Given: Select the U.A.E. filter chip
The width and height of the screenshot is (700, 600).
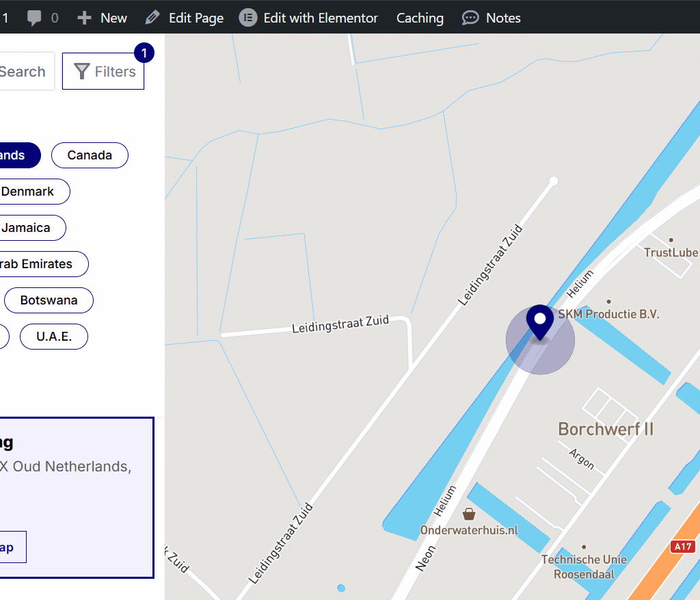Looking at the screenshot, I should (54, 337).
